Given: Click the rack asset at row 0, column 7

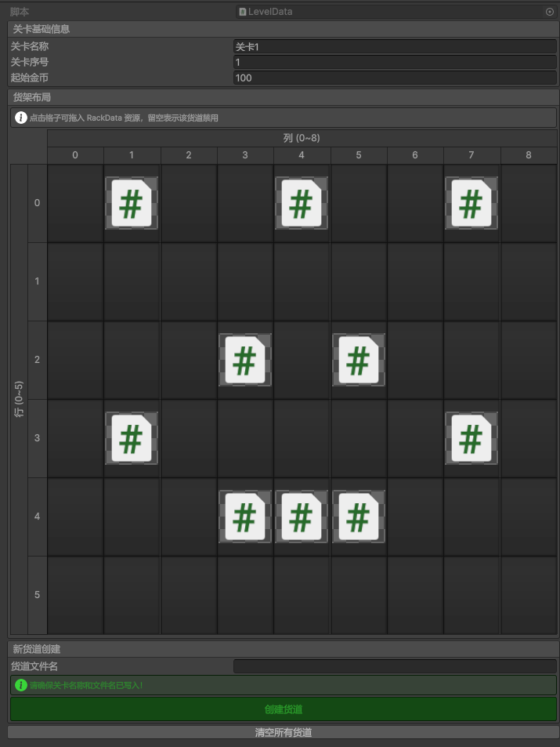Looking at the screenshot, I should (471, 203).
